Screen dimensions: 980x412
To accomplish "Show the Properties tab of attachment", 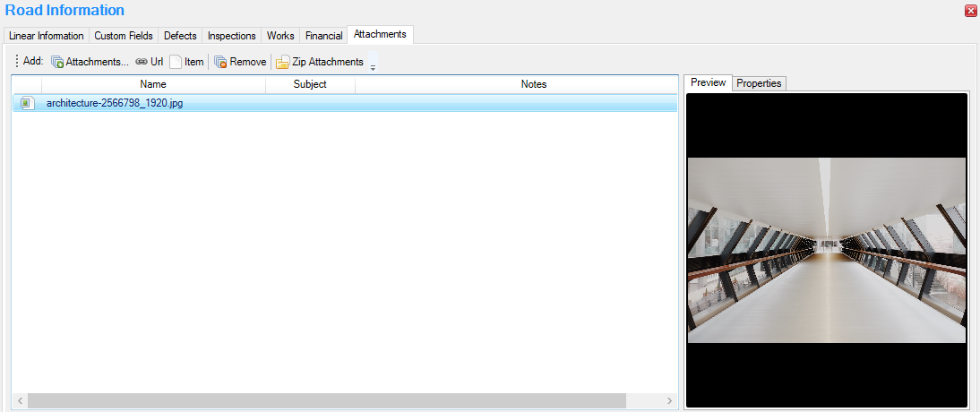I will 759,83.
